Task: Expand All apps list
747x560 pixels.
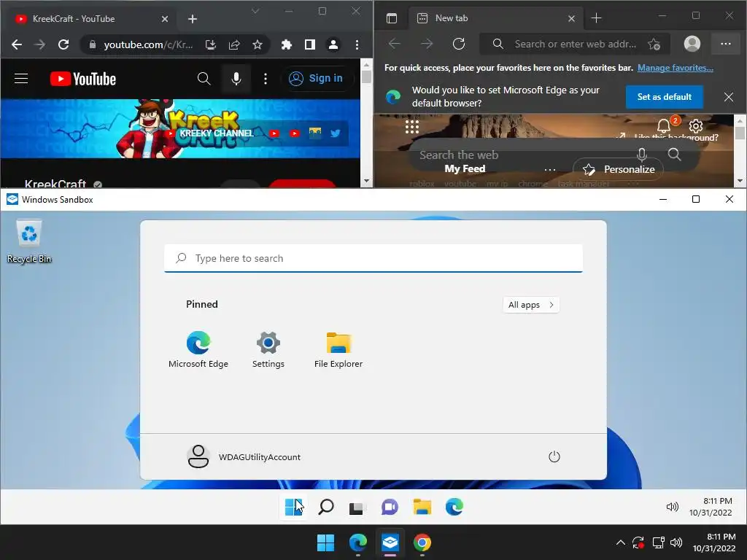Action: click(531, 305)
